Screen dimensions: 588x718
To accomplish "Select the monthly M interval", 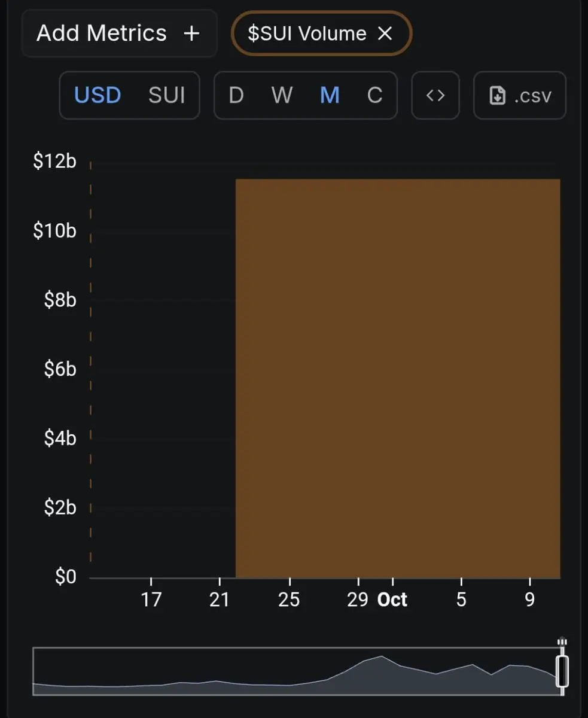I will point(330,95).
